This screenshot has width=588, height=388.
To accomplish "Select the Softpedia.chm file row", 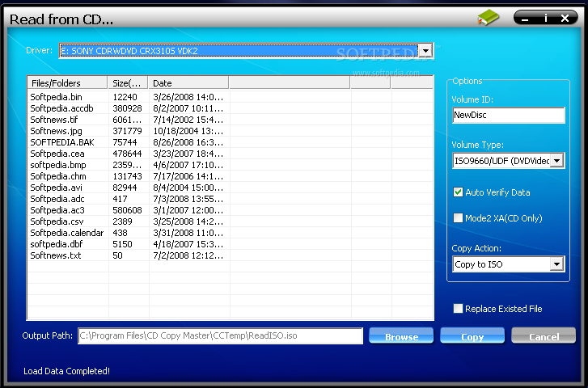I will [x=231, y=176].
